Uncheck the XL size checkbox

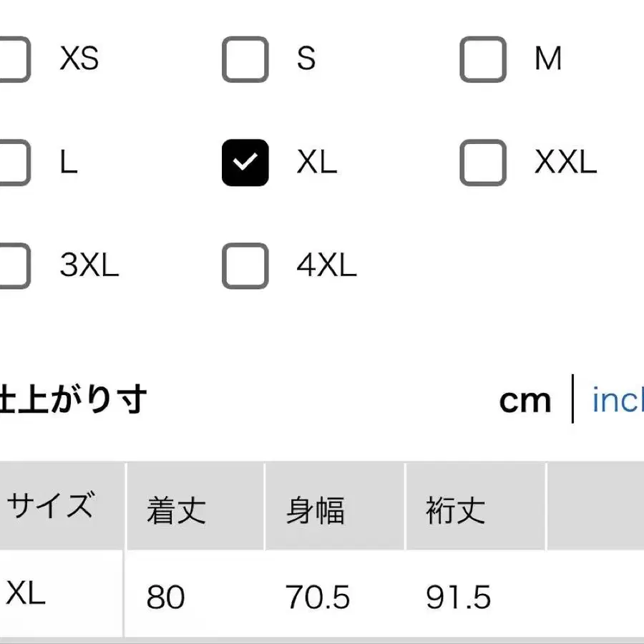pyautogui.click(x=245, y=163)
